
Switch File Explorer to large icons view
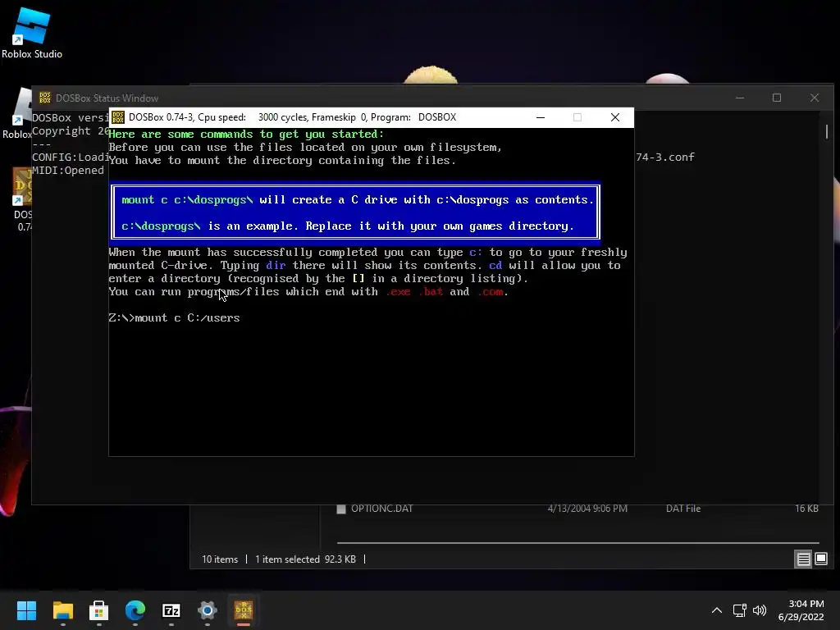821,559
